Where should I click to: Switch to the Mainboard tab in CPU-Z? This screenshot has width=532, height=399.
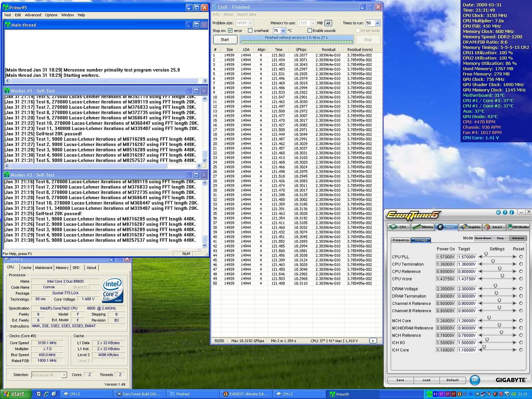[x=44, y=268]
